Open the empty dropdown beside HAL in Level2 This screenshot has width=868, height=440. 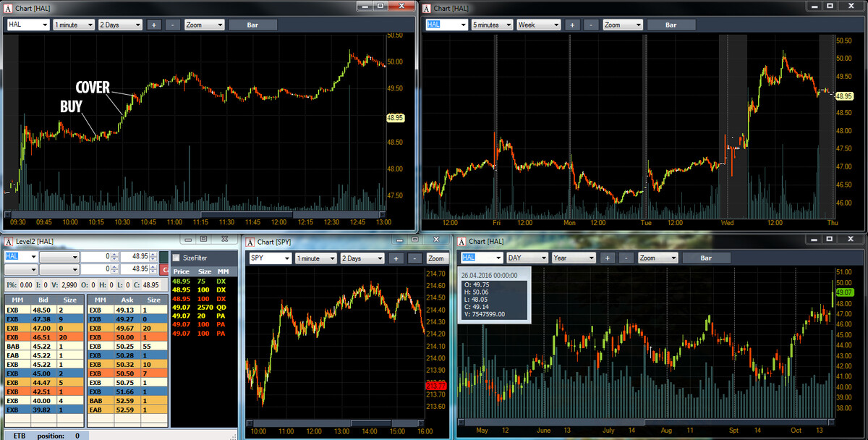coord(59,256)
